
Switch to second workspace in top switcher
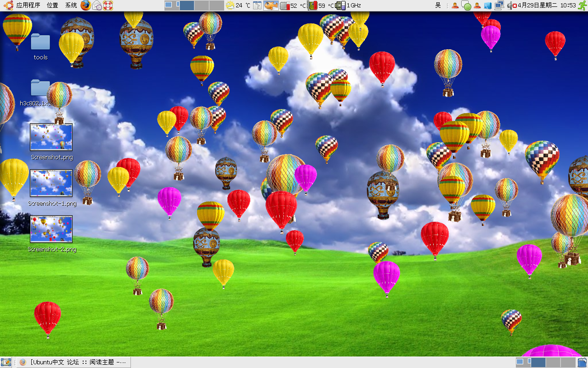(187, 6)
